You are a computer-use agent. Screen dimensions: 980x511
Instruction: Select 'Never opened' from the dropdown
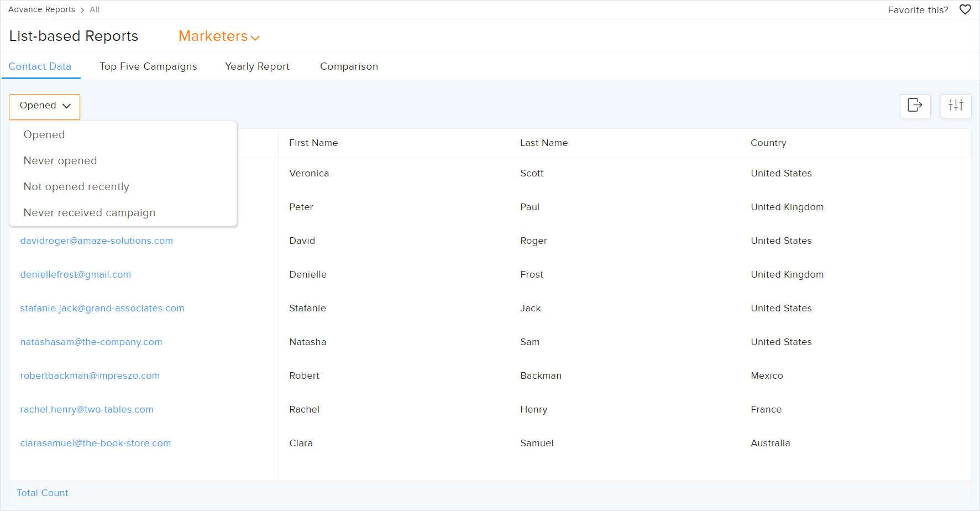(x=60, y=161)
